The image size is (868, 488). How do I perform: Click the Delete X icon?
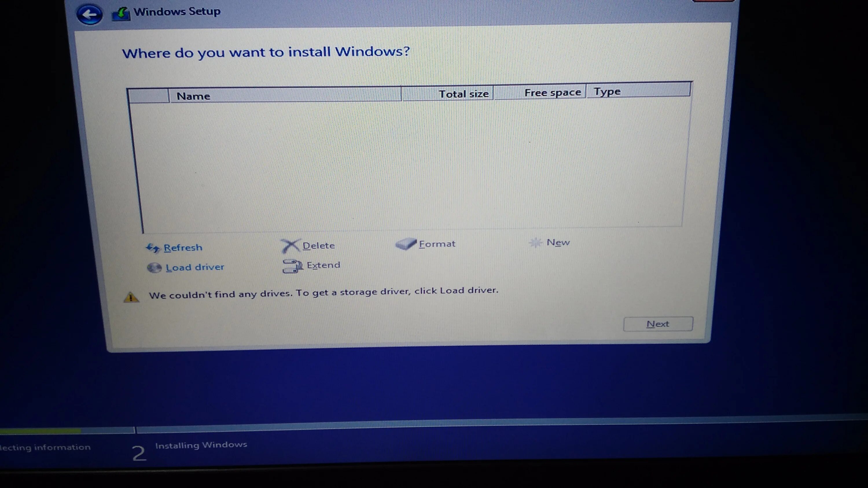290,246
